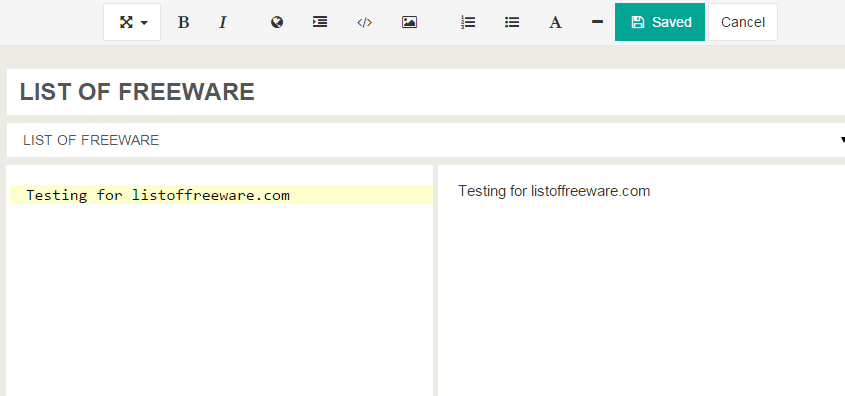Insert a blockquote with indent icon
This screenshot has width=845, height=396.
point(320,22)
